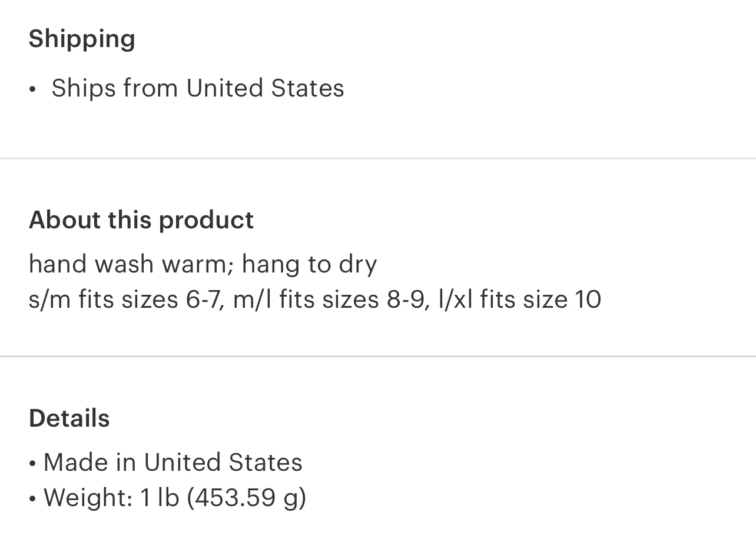This screenshot has width=756, height=542.
Task: Click the '(453.59 g)' gram value
Action: (x=246, y=497)
